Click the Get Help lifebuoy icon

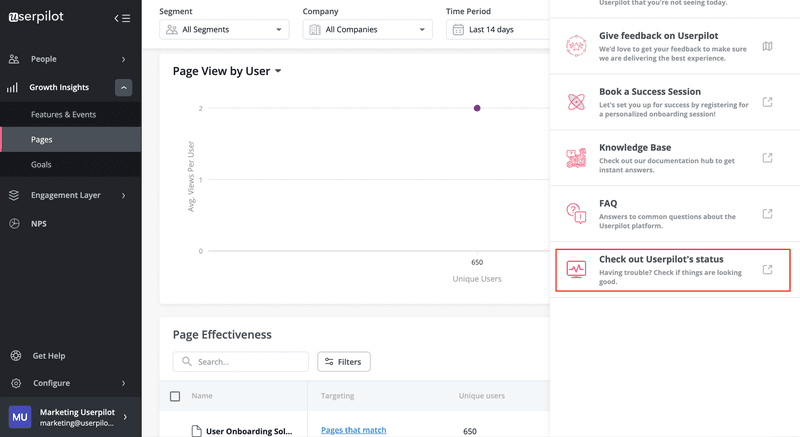click(16, 356)
